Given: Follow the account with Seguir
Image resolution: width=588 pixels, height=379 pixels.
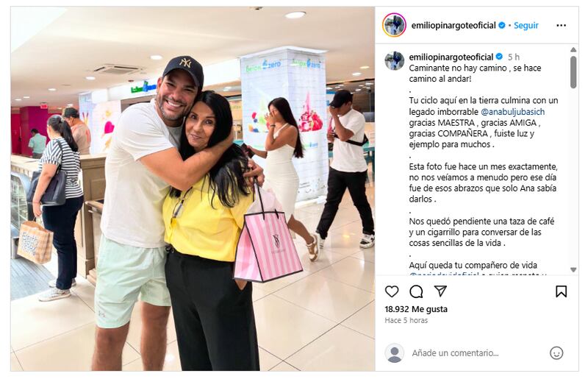Looking at the screenshot, I should tap(526, 26).
